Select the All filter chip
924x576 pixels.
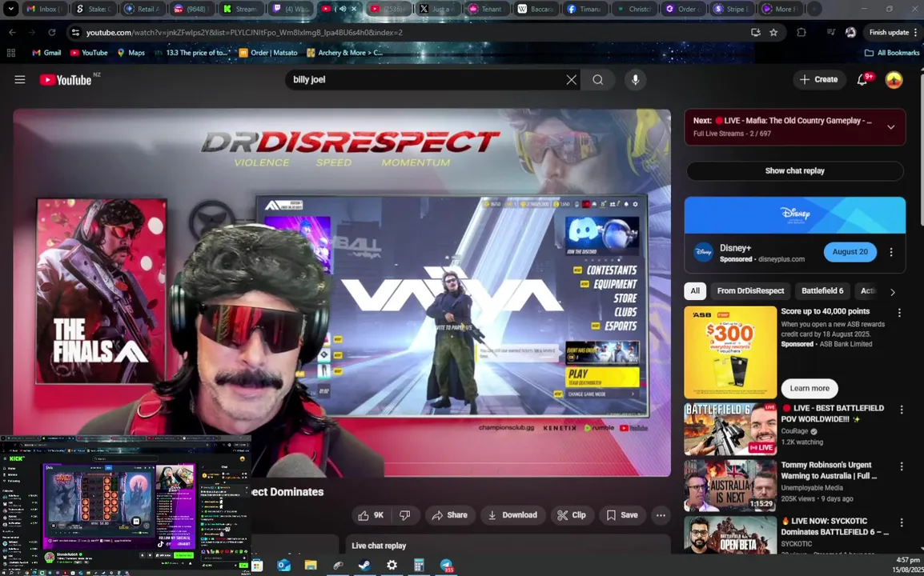point(695,291)
